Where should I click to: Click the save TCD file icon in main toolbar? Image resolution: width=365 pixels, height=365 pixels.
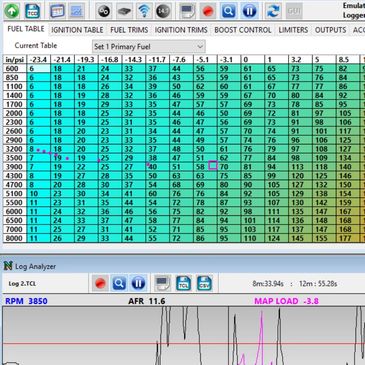pyautogui.click(x=32, y=11)
